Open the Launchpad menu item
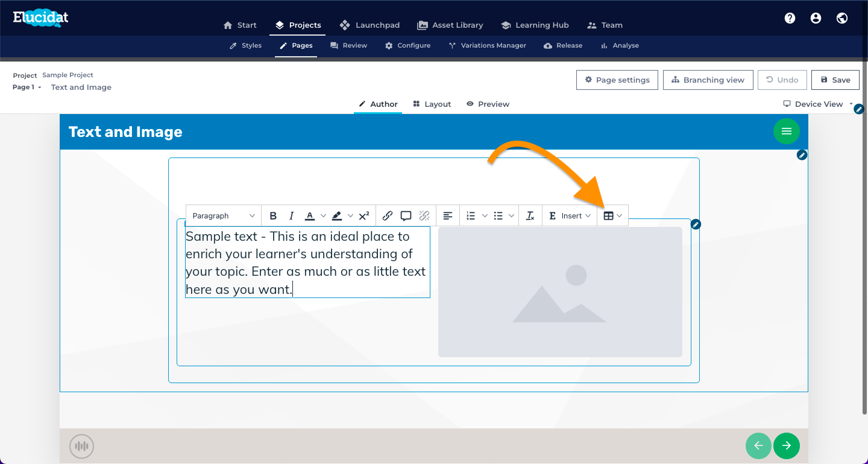868x464 pixels. 371,25
